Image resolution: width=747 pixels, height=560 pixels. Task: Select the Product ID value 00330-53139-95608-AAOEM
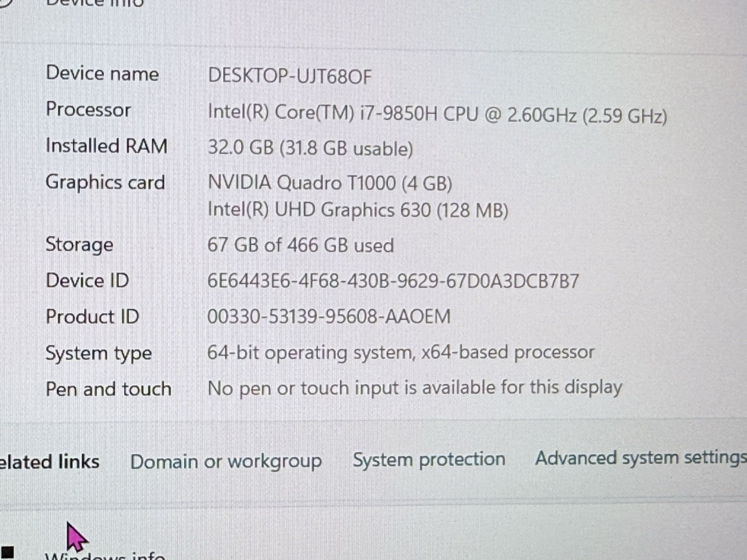point(329,316)
